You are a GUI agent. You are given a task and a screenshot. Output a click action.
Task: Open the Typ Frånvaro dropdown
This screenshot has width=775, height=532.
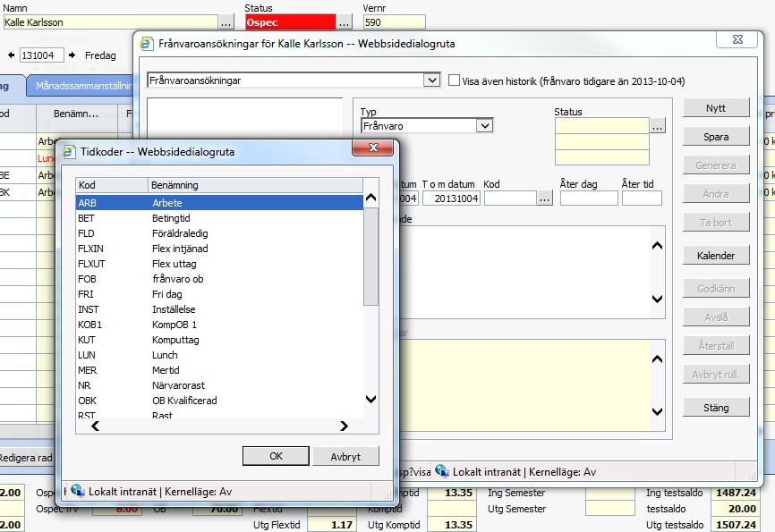coord(485,125)
